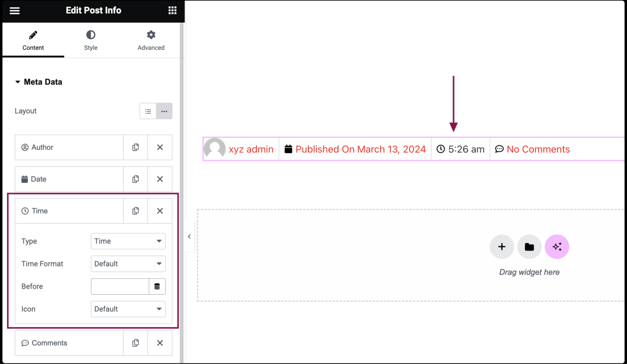This screenshot has height=364, width=627.
Task: Open the Type dropdown for Time
Action: (x=128, y=241)
